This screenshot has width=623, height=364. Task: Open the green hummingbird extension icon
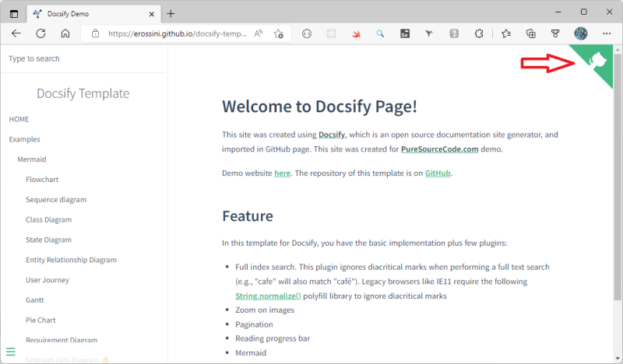point(429,33)
